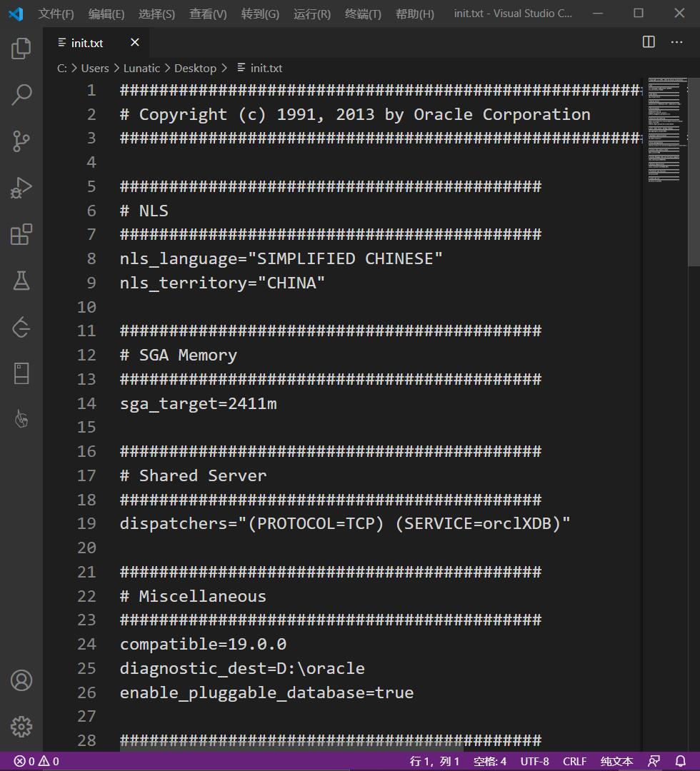This screenshot has width=700, height=771.
Task: Open language mode via 纯文本 button
Action: coord(616,761)
